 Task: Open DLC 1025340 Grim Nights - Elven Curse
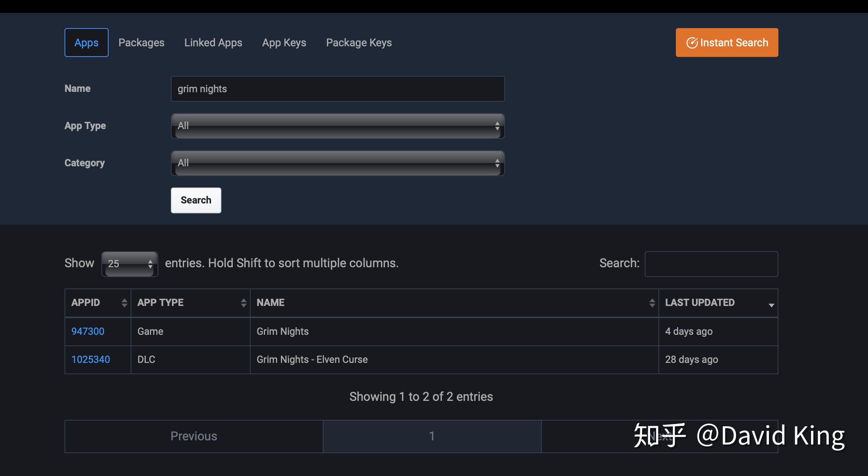pyautogui.click(x=91, y=359)
